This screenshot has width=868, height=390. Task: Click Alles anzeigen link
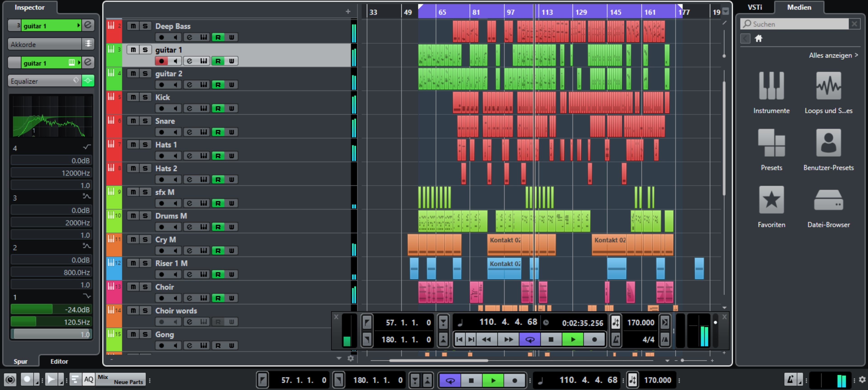coord(833,56)
